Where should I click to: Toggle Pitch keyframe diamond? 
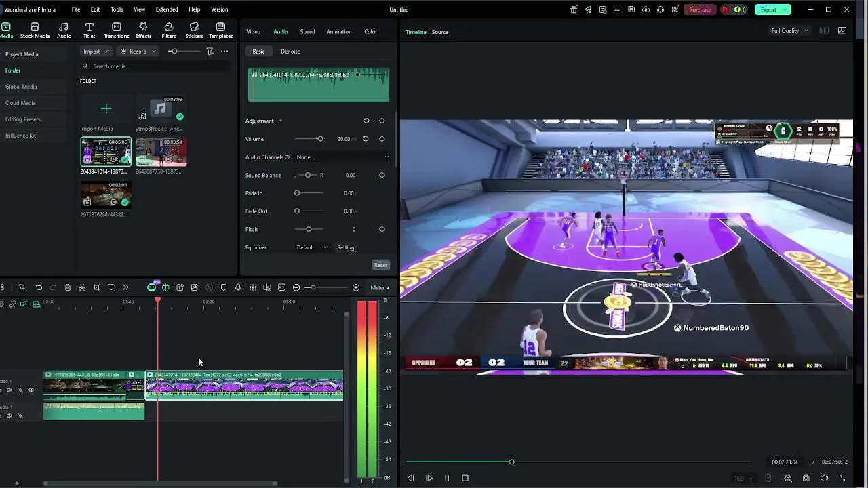pyautogui.click(x=382, y=229)
